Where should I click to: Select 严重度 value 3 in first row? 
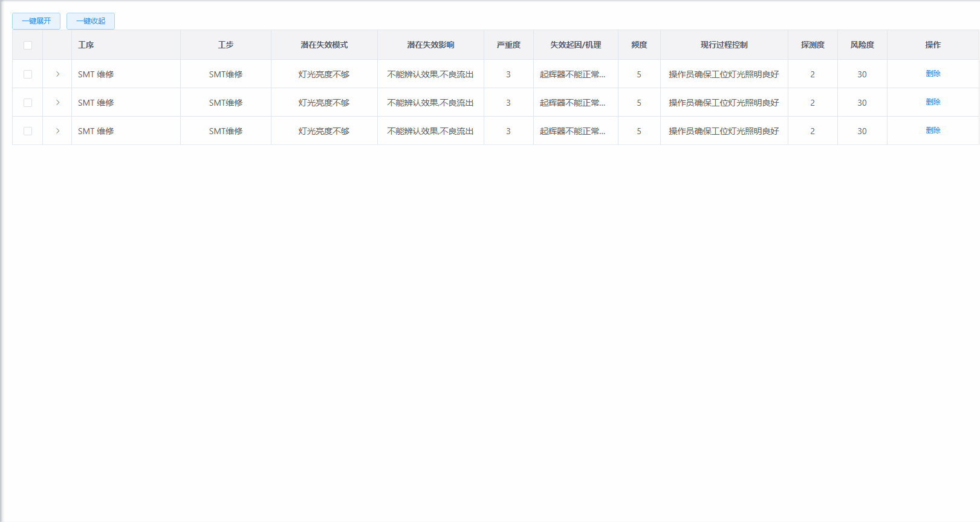[508, 74]
